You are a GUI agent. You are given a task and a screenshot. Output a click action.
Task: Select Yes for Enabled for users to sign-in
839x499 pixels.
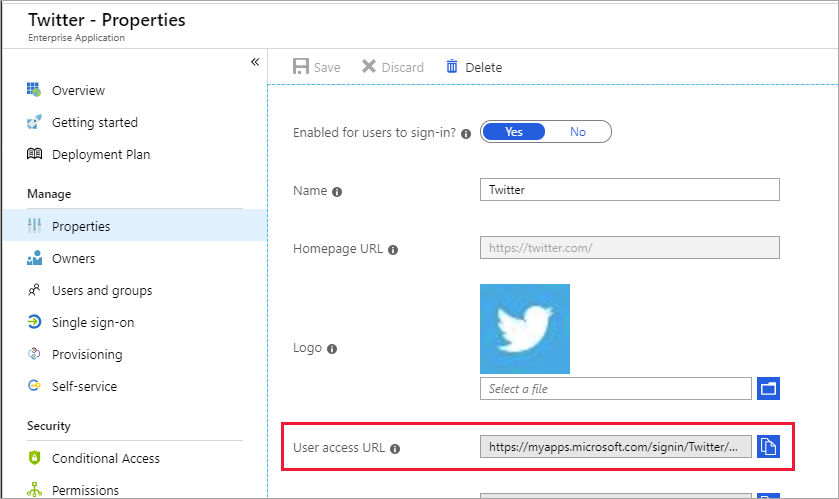(x=514, y=132)
